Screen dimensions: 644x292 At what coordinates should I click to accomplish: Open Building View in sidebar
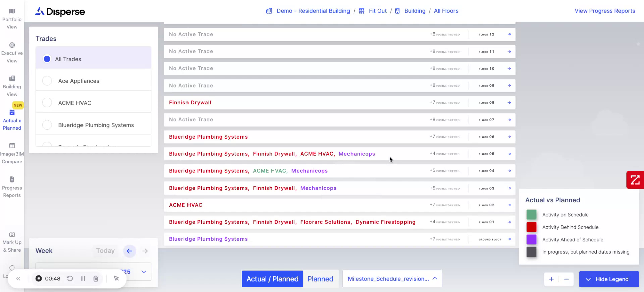[12, 86]
